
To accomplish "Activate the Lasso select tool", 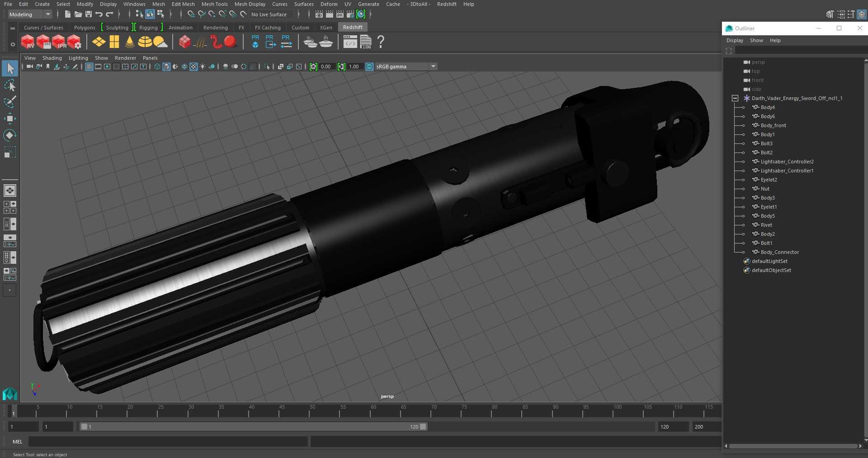I will [x=10, y=86].
